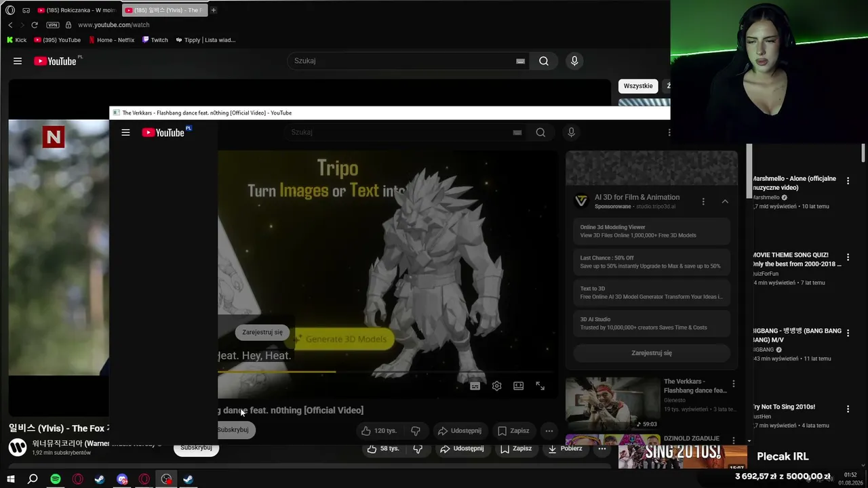Open the 3D AI Studio ad link
Image resolution: width=868 pixels, height=488 pixels.
coord(652,323)
